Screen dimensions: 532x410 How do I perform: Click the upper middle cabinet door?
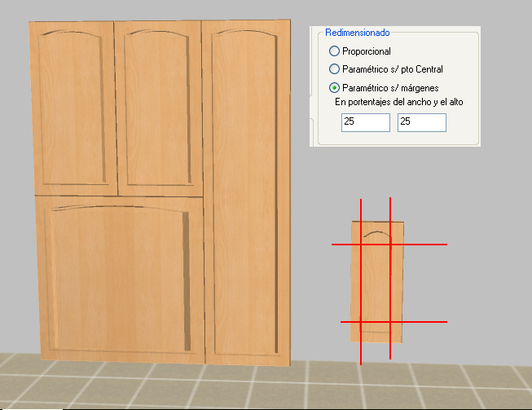158,108
